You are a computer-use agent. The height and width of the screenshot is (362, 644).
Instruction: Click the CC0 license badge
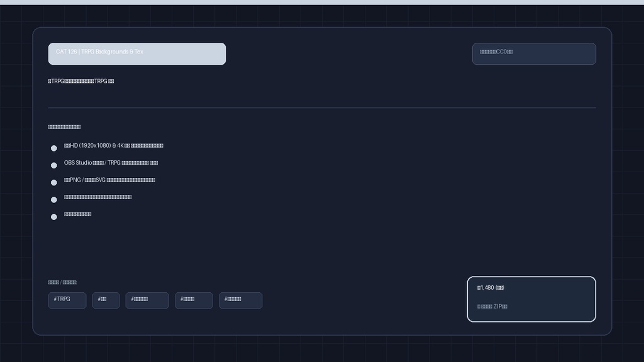(534, 54)
